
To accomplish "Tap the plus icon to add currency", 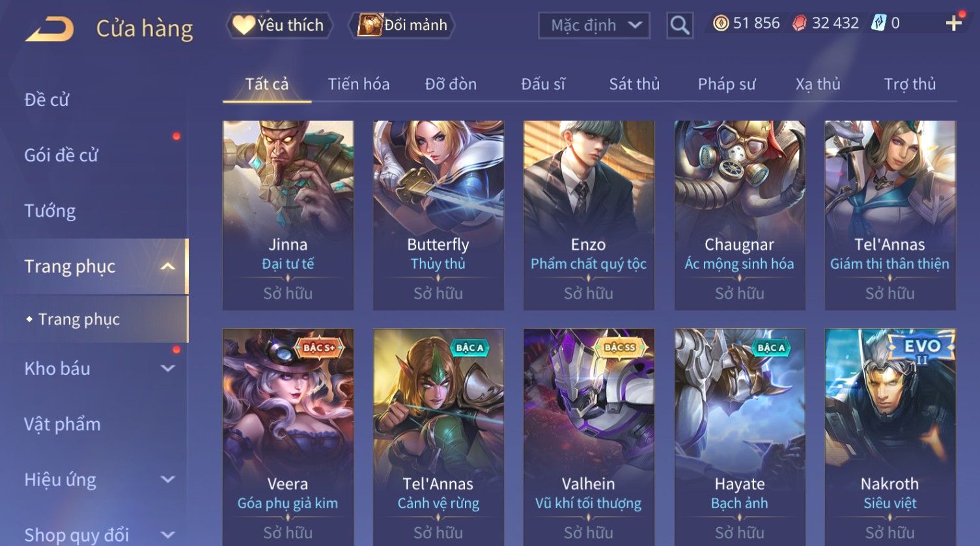I will coord(953,23).
